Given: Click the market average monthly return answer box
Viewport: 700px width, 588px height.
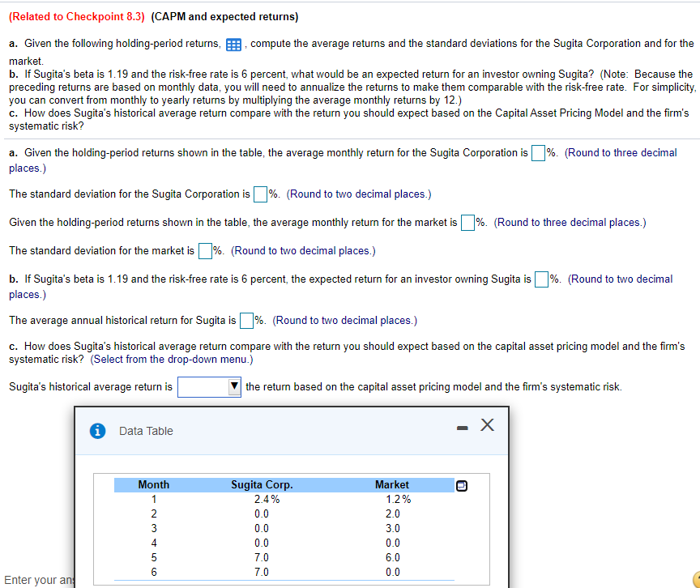Looking at the screenshot, I should point(467,221).
